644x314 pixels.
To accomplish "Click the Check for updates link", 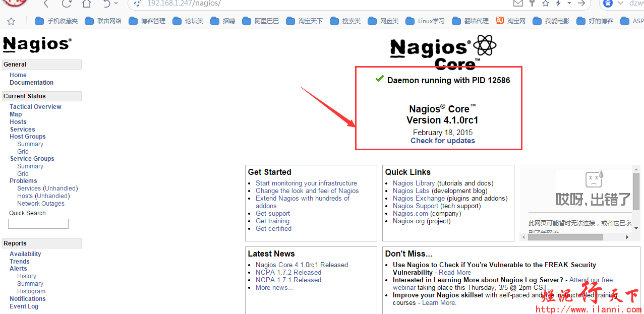I will [x=443, y=141].
